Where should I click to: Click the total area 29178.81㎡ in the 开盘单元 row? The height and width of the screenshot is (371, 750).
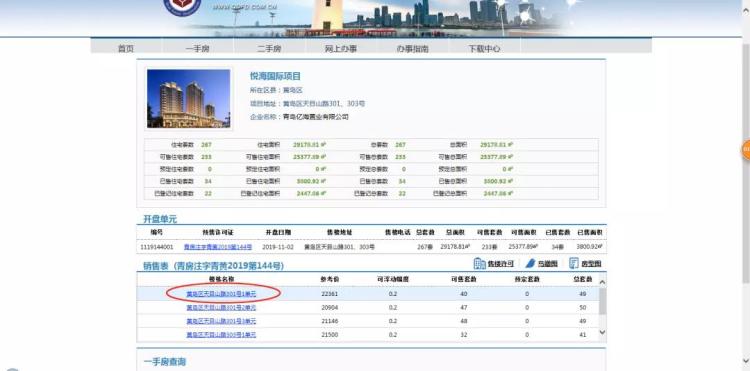(x=455, y=247)
